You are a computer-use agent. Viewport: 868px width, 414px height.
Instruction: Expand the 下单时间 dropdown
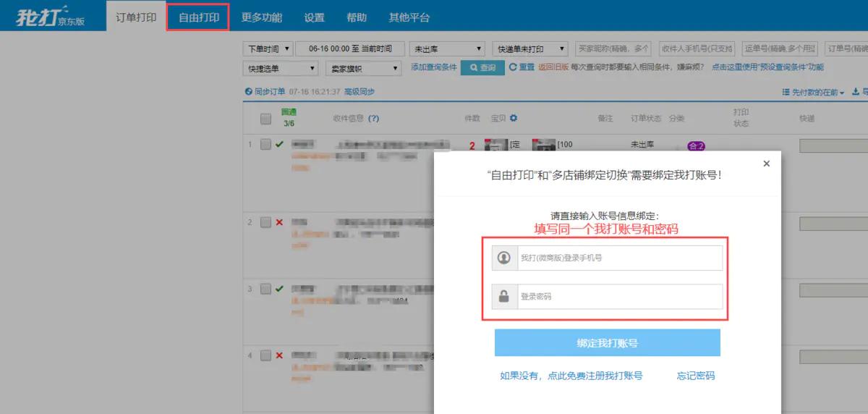(x=268, y=48)
